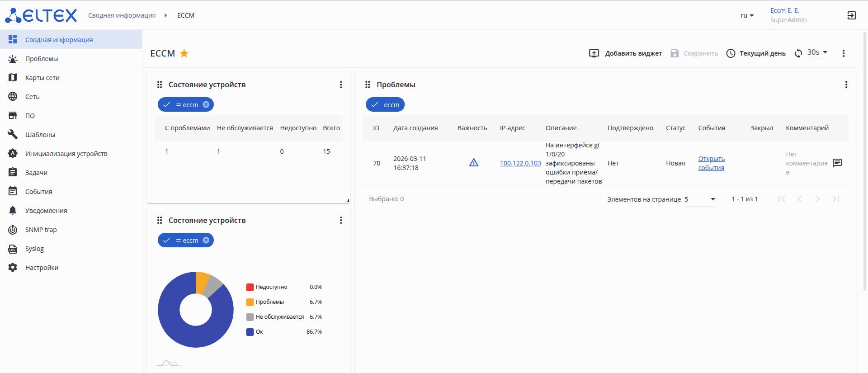This screenshot has width=868, height=373.
Task: Remove eccm filter in top device status widget
Action: 206,105
